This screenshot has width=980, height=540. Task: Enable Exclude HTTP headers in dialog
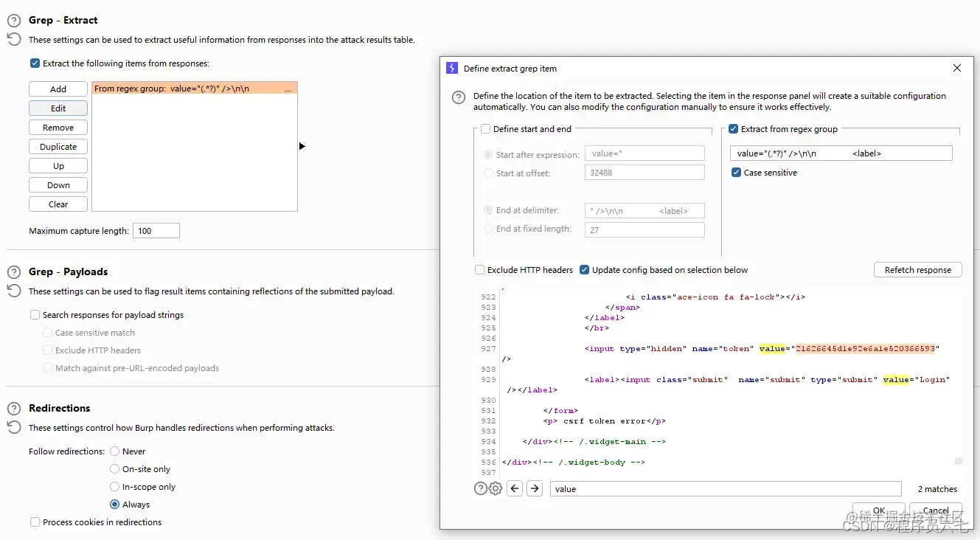480,270
